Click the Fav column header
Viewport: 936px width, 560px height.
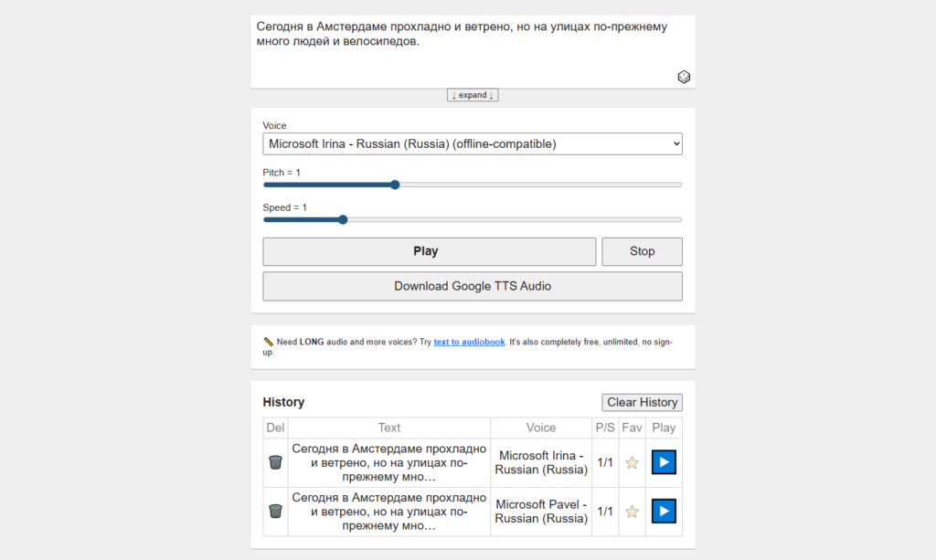(632, 428)
